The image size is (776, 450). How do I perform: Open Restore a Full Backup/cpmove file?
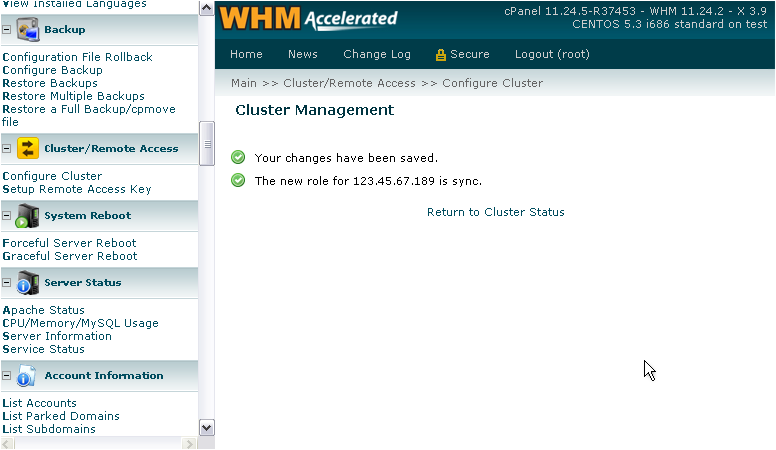click(x=89, y=115)
